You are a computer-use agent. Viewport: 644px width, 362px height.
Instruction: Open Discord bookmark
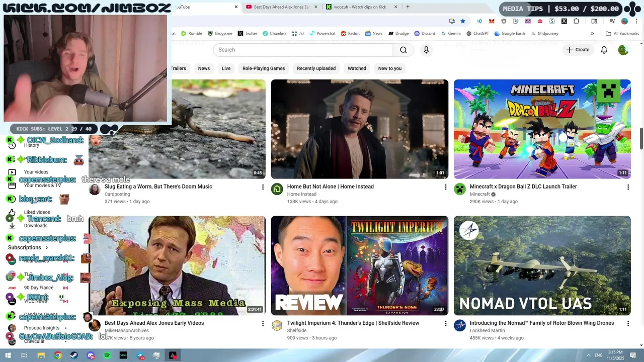(x=425, y=34)
